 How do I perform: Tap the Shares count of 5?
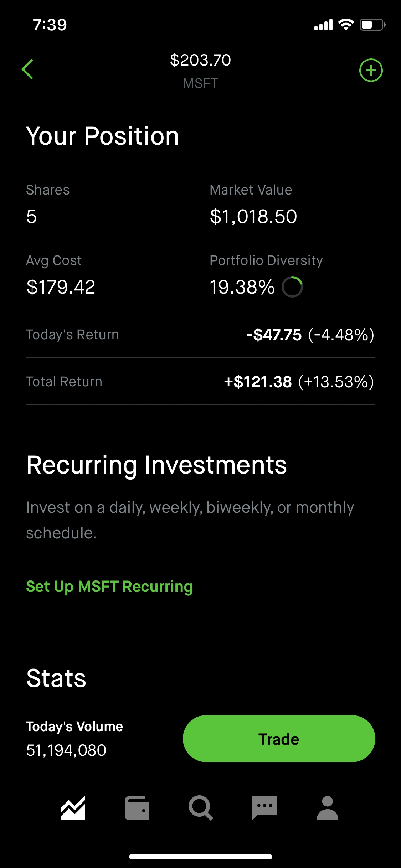click(32, 217)
